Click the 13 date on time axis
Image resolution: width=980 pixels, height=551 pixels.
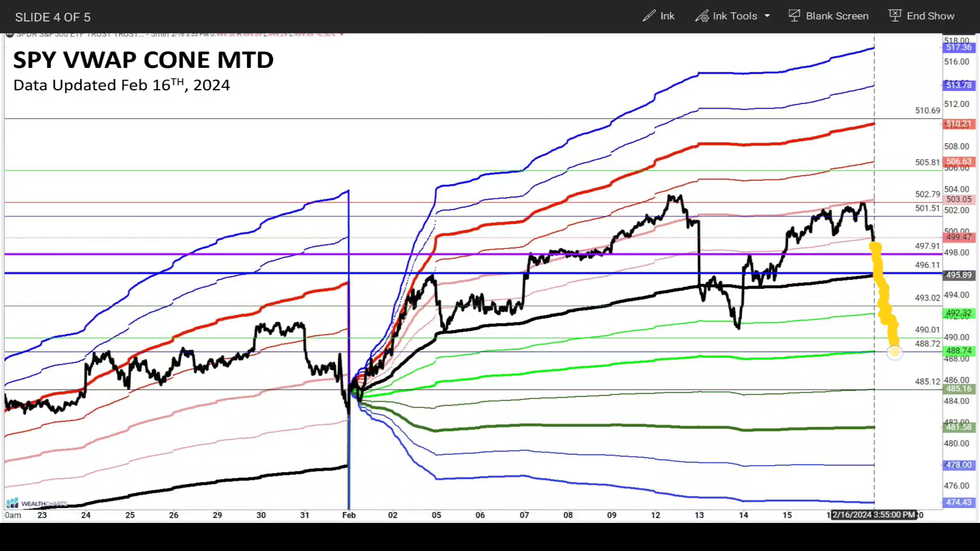[x=699, y=515]
